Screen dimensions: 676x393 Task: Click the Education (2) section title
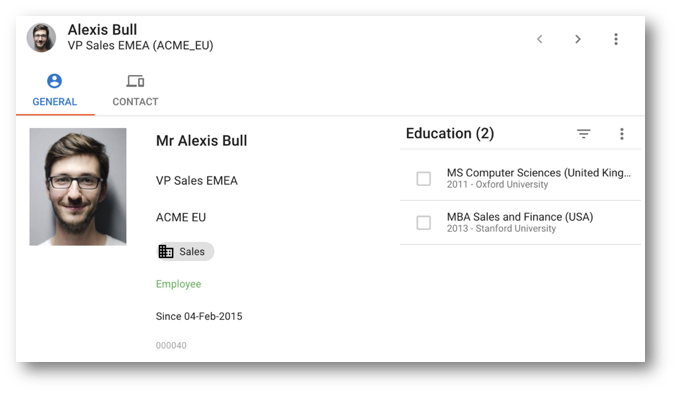(x=450, y=134)
